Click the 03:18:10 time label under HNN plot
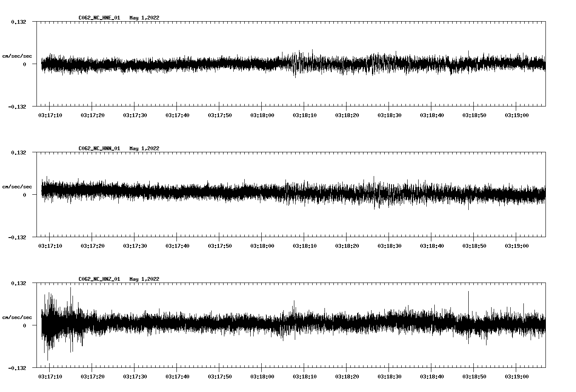Image resolution: width=576 pixels, height=392 pixels. coord(305,246)
